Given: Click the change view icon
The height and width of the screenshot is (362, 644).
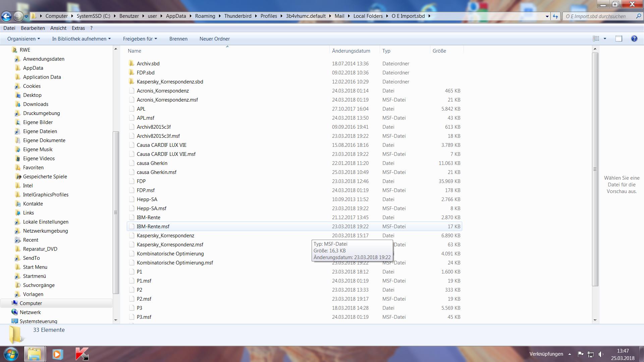Looking at the screenshot, I should pos(596,39).
